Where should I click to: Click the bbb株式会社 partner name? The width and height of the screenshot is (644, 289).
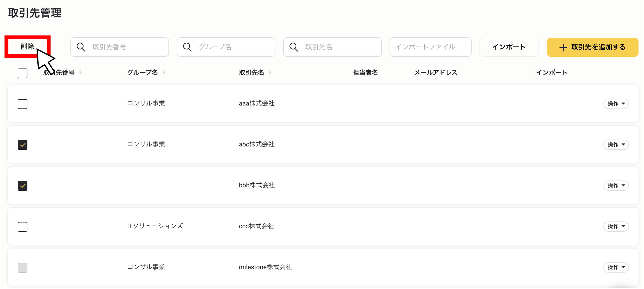(x=257, y=185)
